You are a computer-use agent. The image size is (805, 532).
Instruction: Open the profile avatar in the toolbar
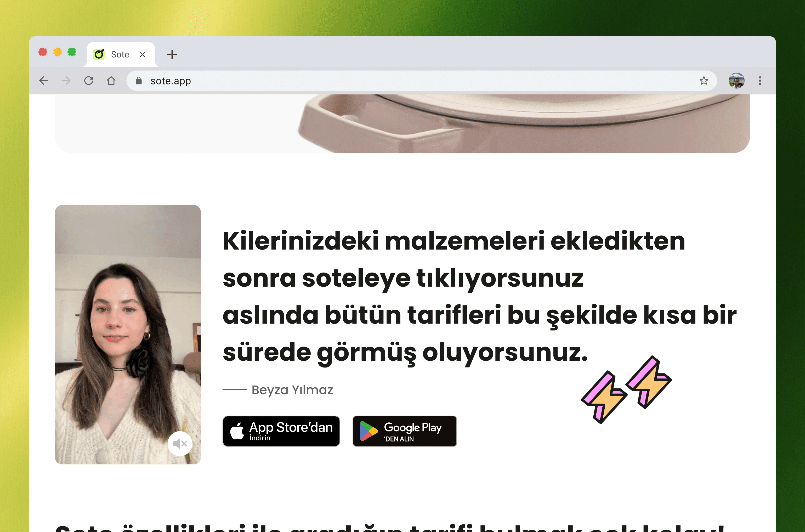click(x=736, y=81)
